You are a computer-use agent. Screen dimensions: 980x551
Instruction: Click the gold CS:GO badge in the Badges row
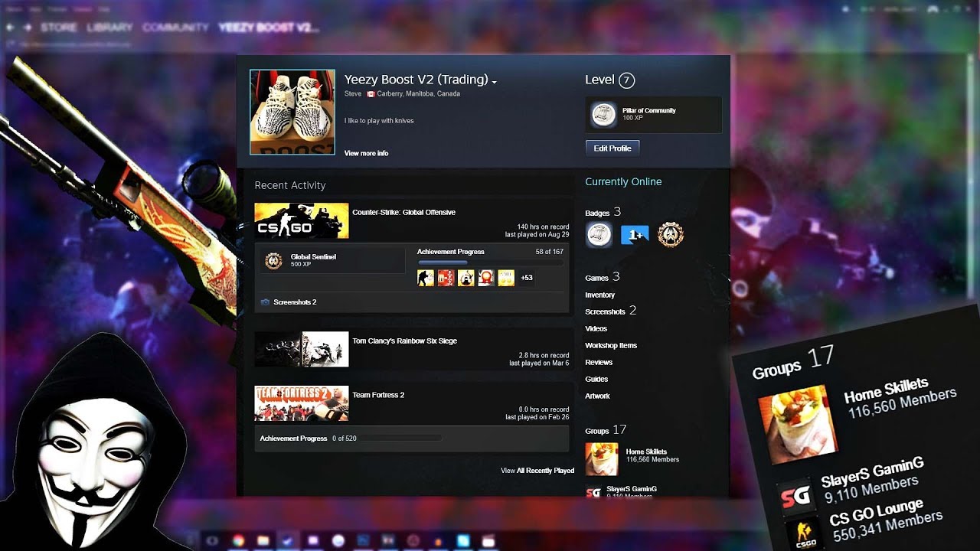pos(670,234)
